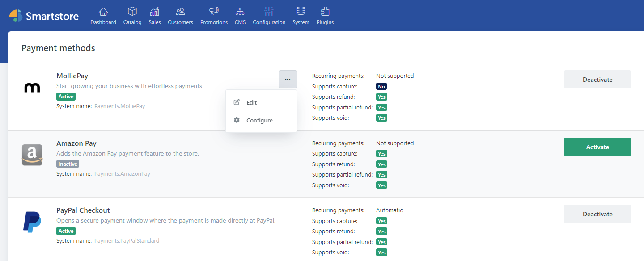This screenshot has width=644, height=261.
Task: Click the Smartstore logo
Action: click(44, 16)
